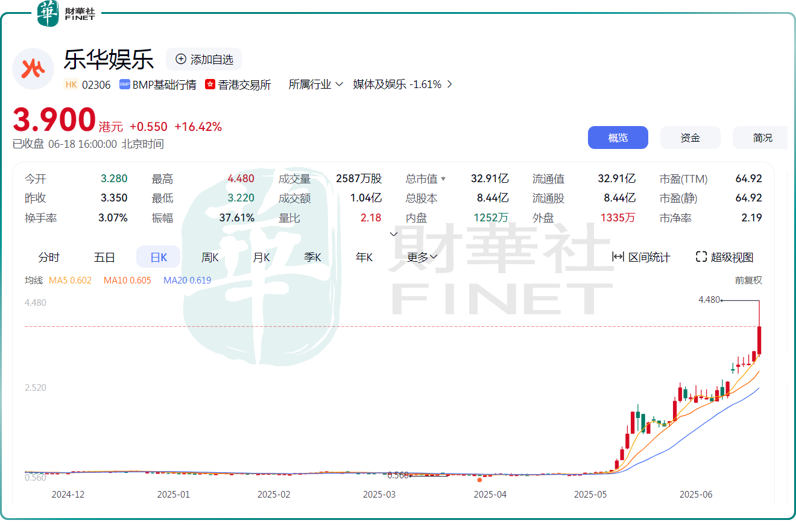
Task: Click the 2024-12 date axis label
Action: click(x=68, y=495)
